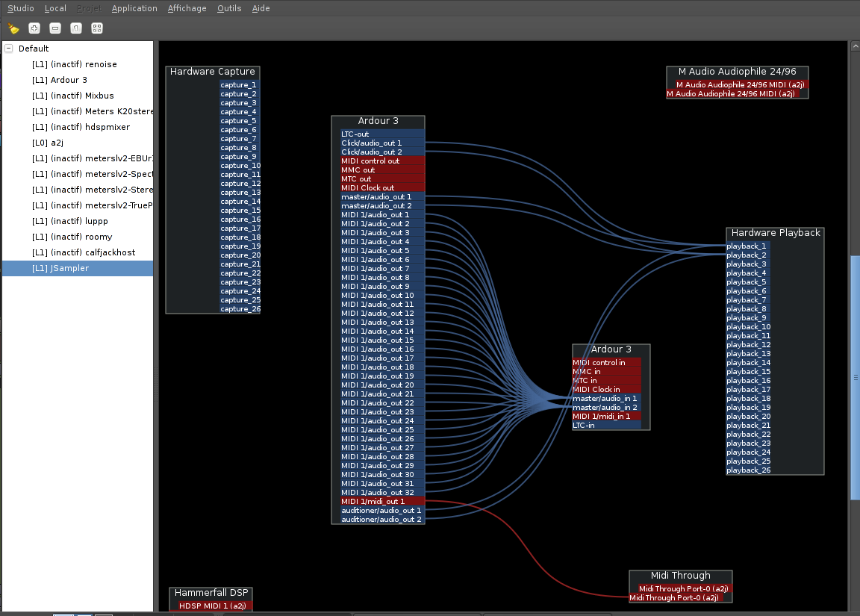
Task: Click the master/audio_in 1 input port
Action: pos(605,399)
